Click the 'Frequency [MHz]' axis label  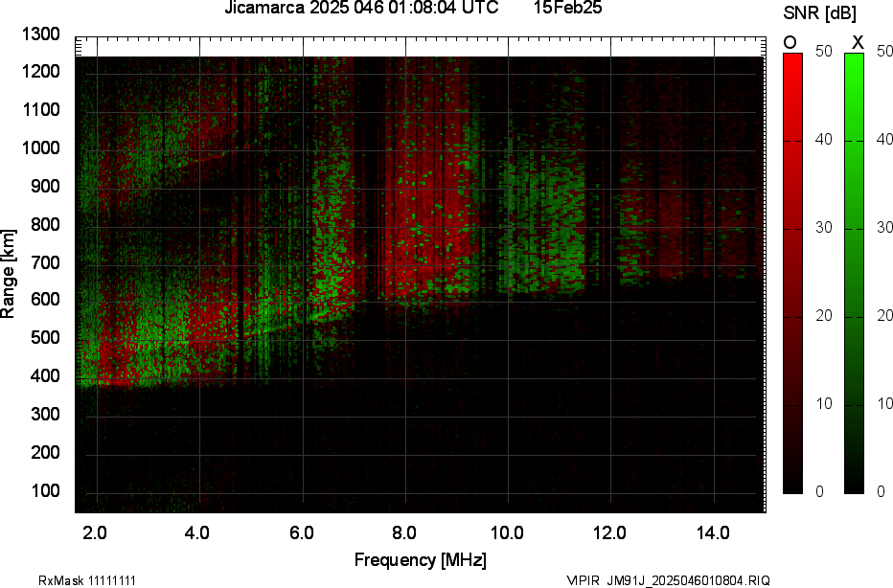coord(421,560)
